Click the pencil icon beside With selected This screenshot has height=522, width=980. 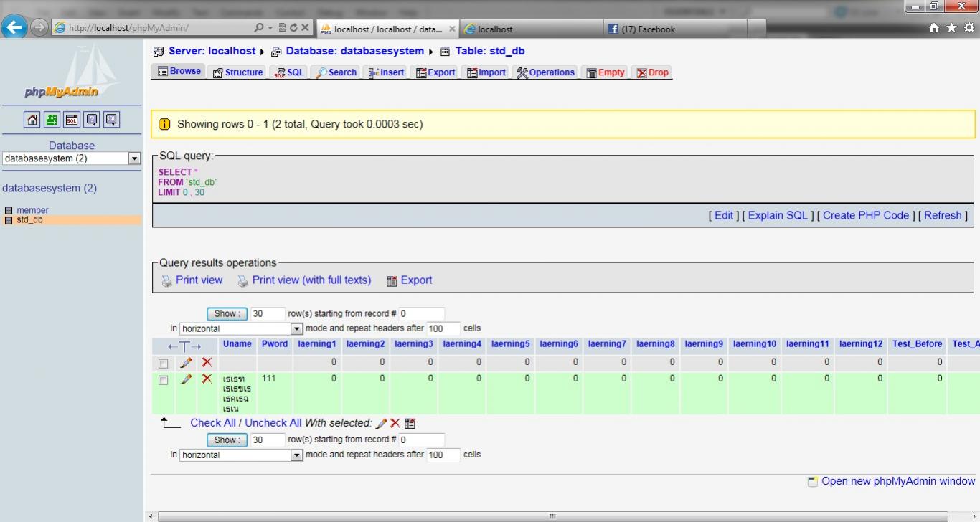381,423
